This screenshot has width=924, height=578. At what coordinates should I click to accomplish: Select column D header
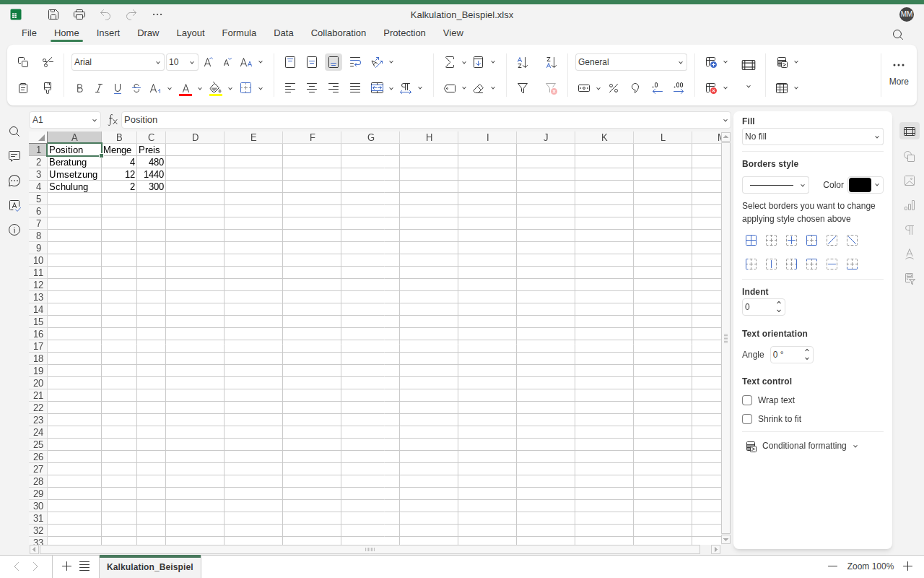click(195, 137)
